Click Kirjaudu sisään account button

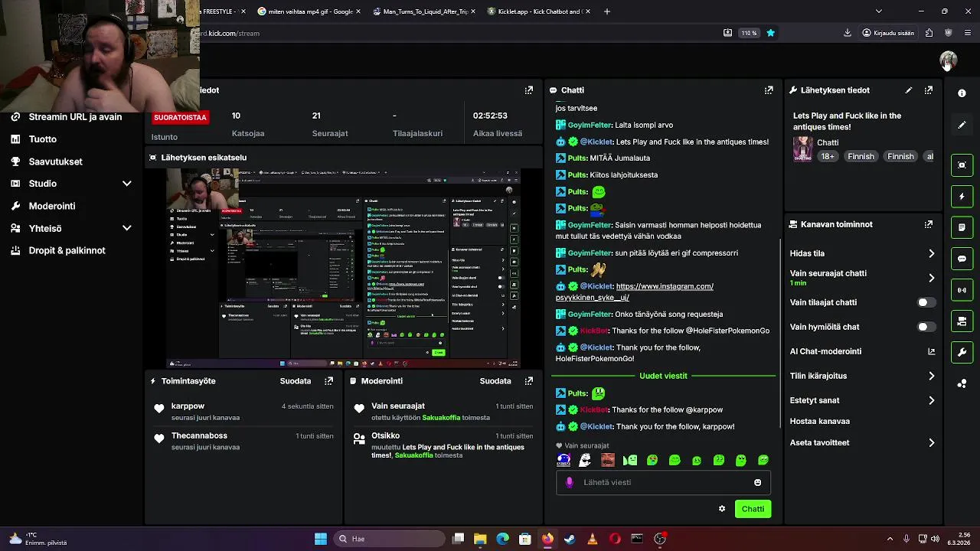click(888, 33)
